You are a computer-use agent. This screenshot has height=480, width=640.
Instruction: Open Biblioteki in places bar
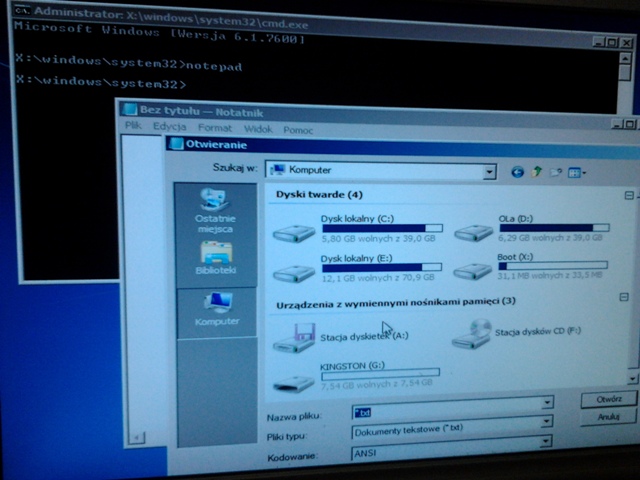[x=216, y=258]
